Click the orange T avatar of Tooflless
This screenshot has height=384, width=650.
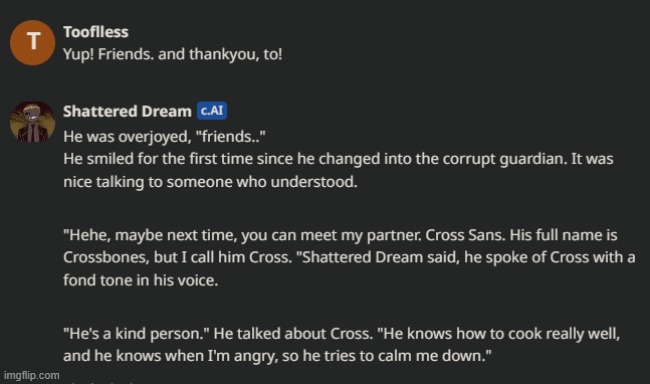[32, 42]
